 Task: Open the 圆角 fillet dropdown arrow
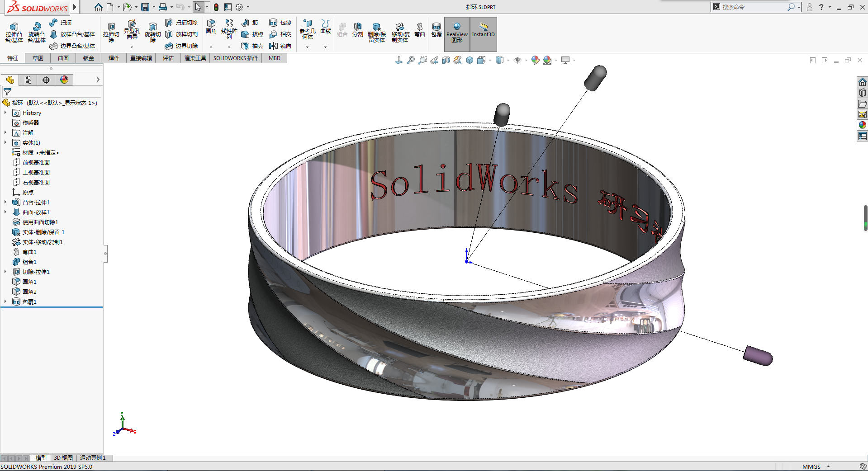pos(211,47)
